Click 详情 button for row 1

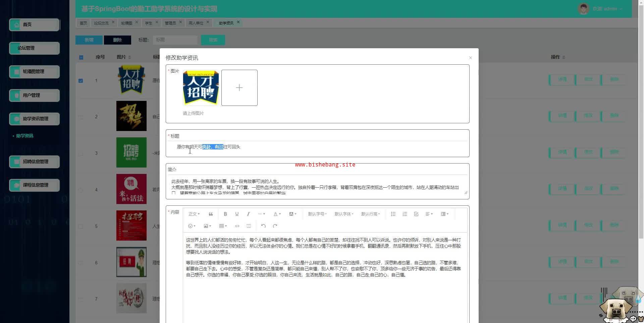(562, 80)
